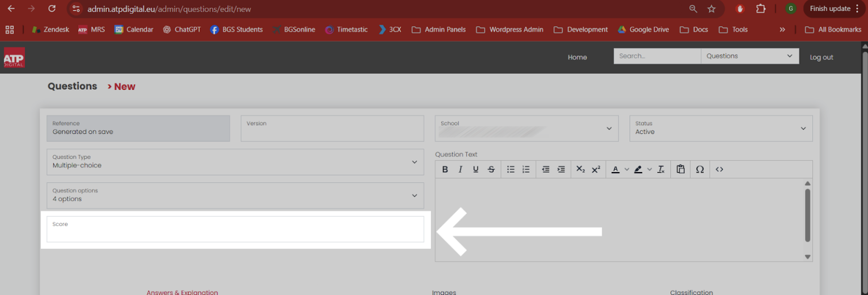The width and height of the screenshot is (868, 295).
Task: Click the Log out link
Action: point(821,58)
